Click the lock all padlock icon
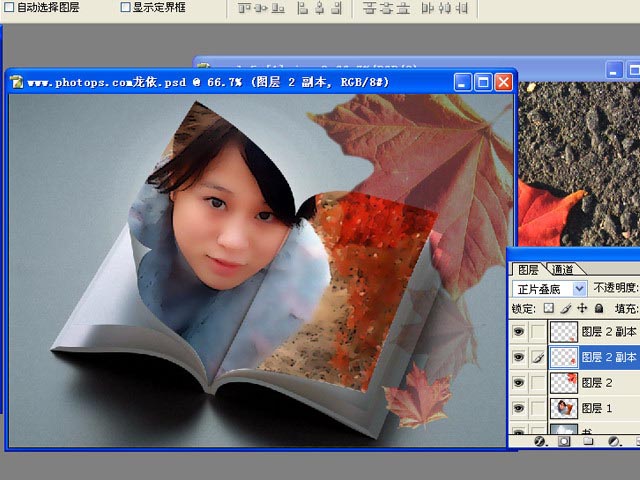Screen dimensions: 640x480 (598, 308)
